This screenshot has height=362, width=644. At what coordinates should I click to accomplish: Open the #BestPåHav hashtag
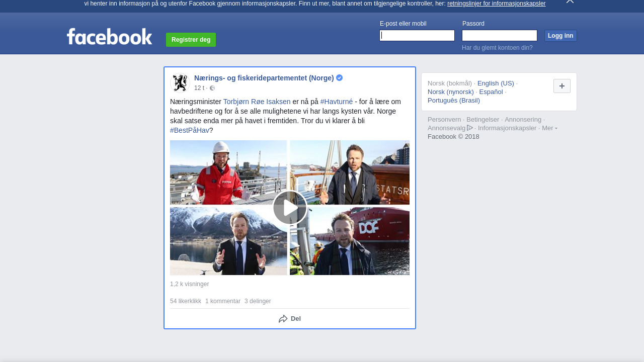(x=190, y=130)
